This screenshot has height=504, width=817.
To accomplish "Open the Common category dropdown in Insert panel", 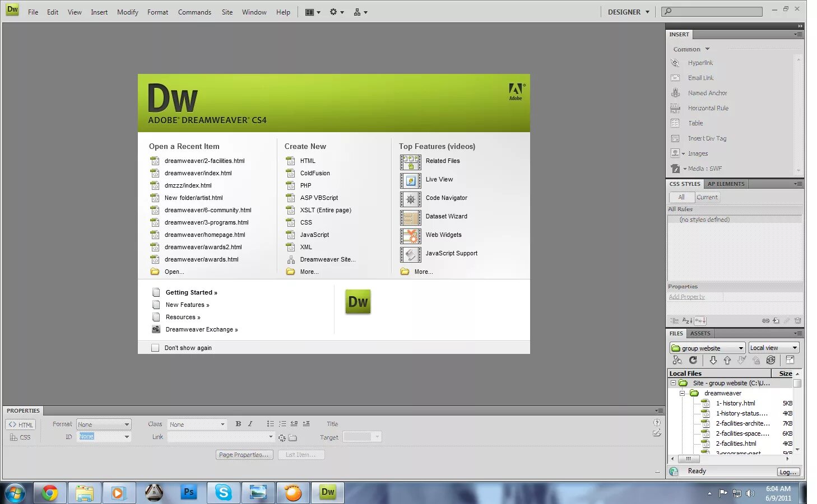I will 691,49.
